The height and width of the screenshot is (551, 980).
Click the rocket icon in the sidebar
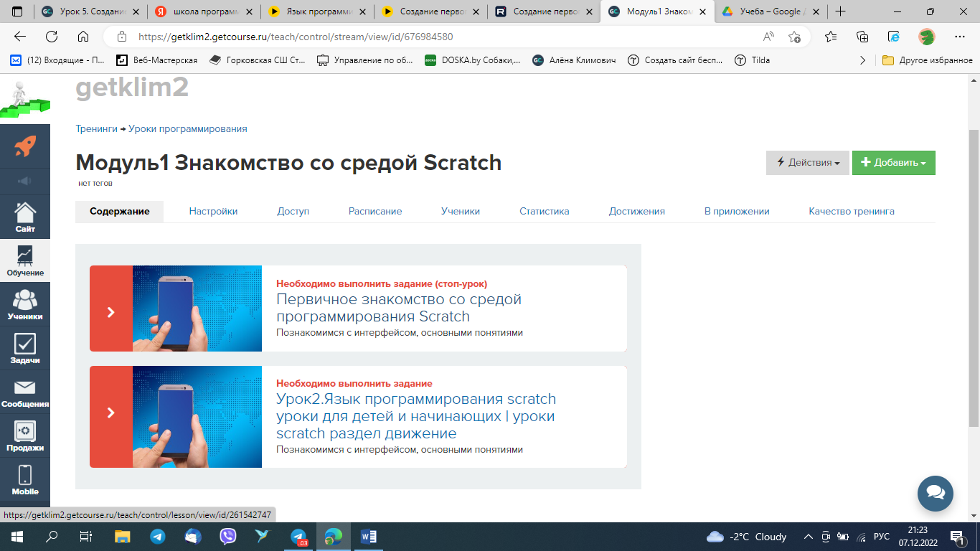[x=25, y=146]
